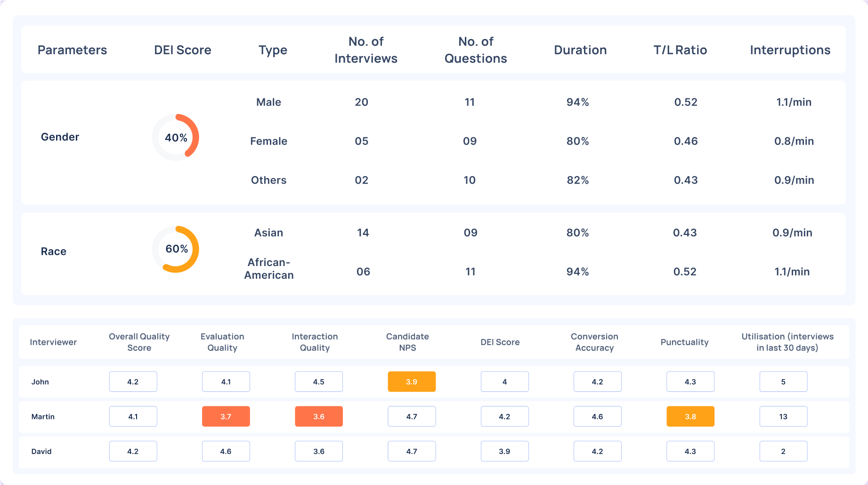This screenshot has height=485, width=868.
Task: Click the No. of Interviews column header
Action: click(x=365, y=50)
